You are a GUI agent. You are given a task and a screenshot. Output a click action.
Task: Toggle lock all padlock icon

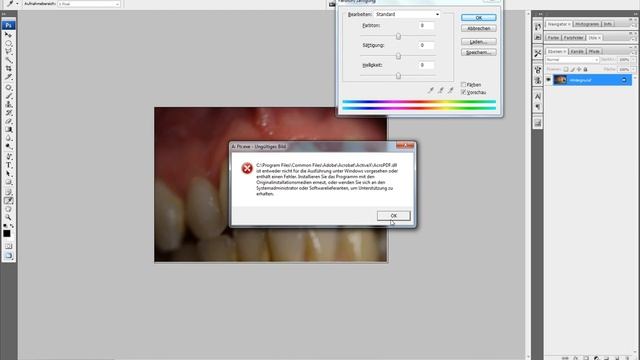(585, 69)
